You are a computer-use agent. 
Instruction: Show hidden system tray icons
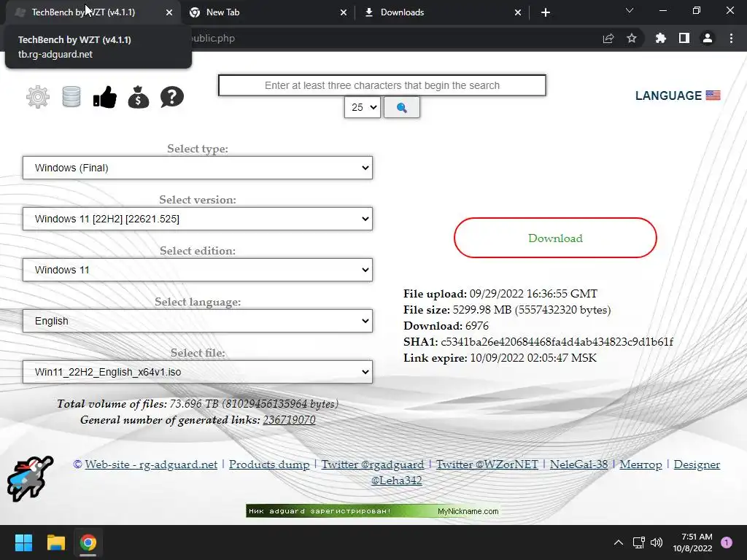tap(619, 542)
